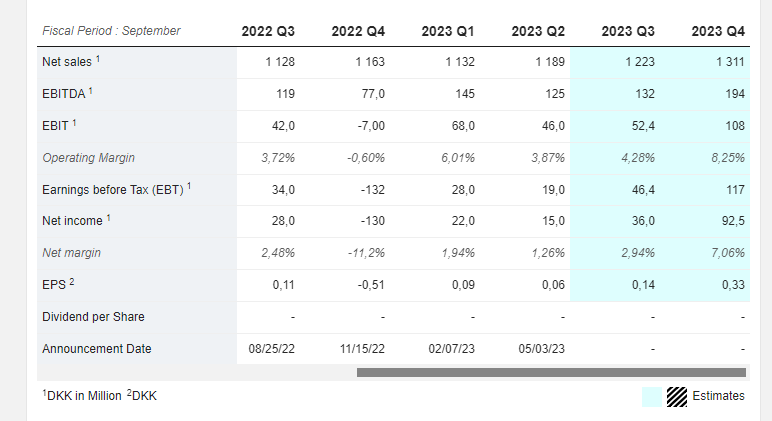Screen dimensions: 772x421
Task: Click the Fiscal Period : September header
Action: coord(111,31)
